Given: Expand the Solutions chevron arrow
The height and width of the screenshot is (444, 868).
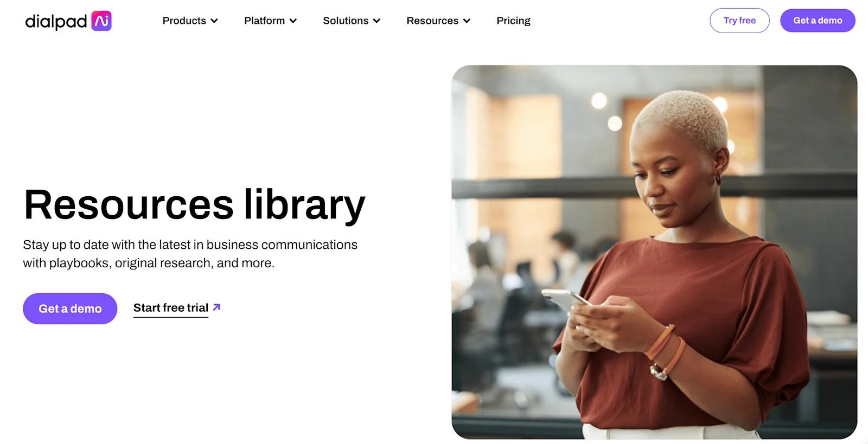Looking at the screenshot, I should click(x=376, y=21).
